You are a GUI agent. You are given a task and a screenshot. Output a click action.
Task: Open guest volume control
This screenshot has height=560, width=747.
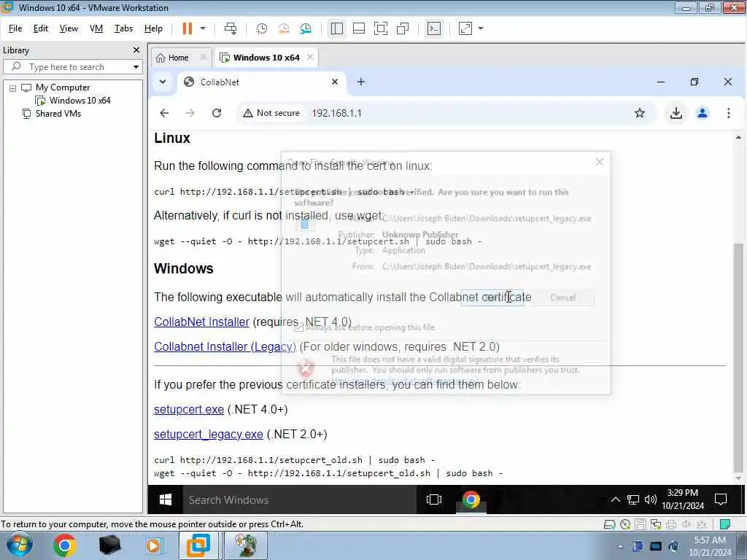point(650,499)
